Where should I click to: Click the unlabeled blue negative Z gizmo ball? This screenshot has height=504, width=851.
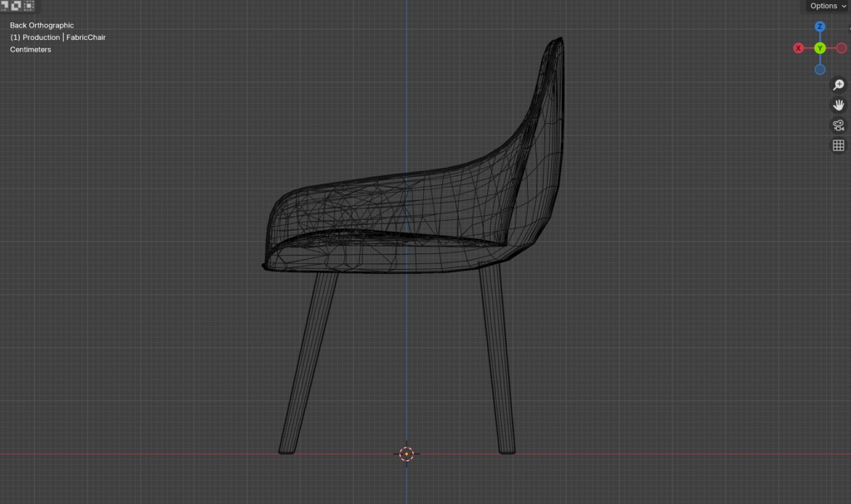[819, 70]
